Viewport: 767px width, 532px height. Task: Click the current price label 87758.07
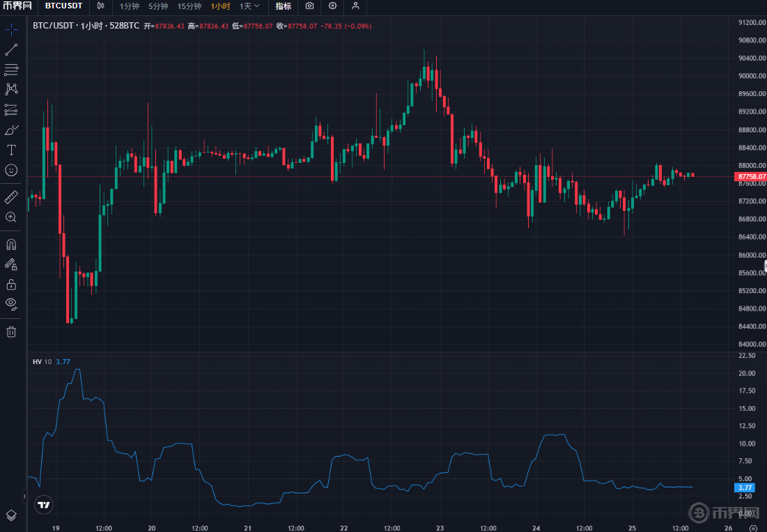tap(751, 177)
